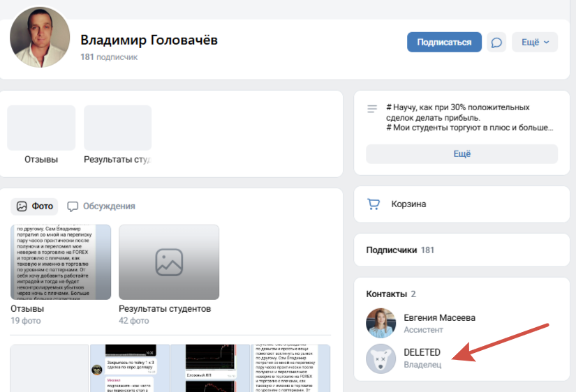
Task: Open the Результаты студентов album placeholder
Action: (169, 262)
